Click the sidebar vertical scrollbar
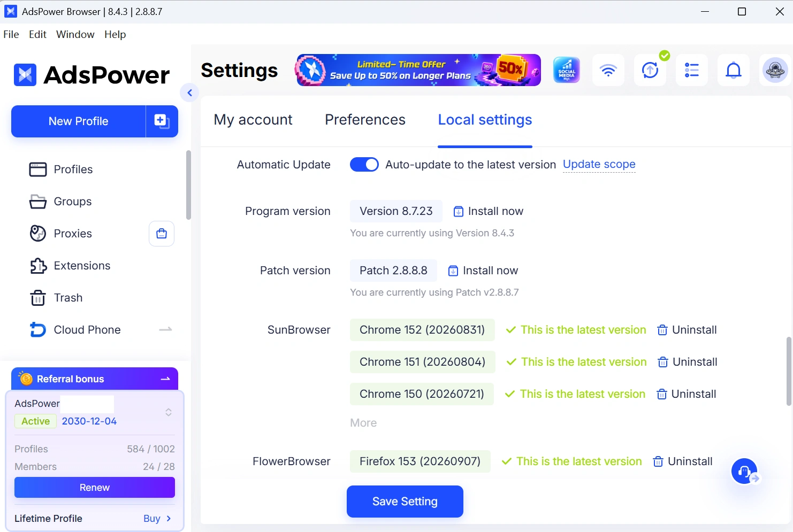Screen dimensions: 793x532 pos(188,185)
